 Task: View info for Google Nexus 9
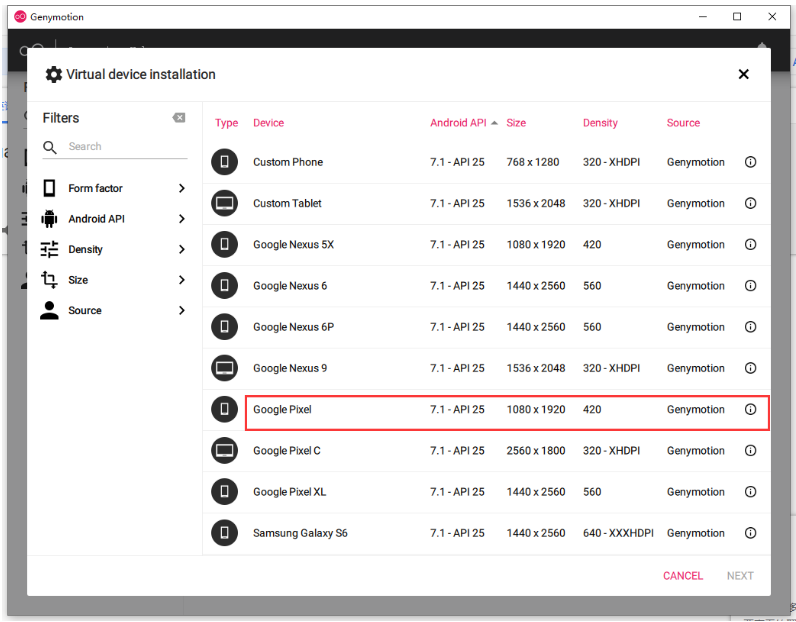(750, 368)
